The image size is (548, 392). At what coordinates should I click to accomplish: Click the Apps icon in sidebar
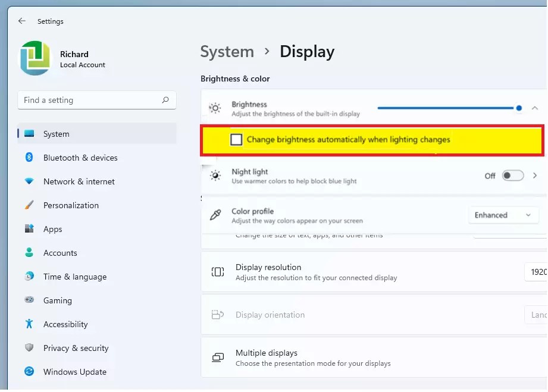pos(29,228)
